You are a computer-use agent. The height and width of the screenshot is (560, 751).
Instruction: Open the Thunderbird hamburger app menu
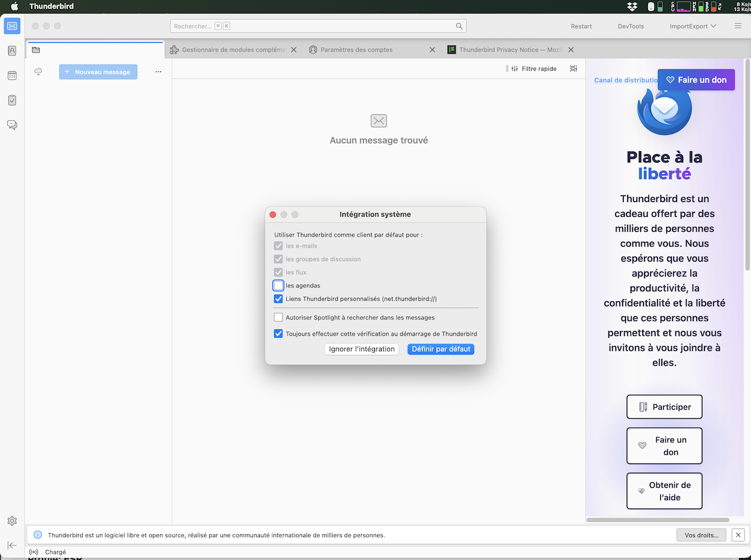[738, 26]
